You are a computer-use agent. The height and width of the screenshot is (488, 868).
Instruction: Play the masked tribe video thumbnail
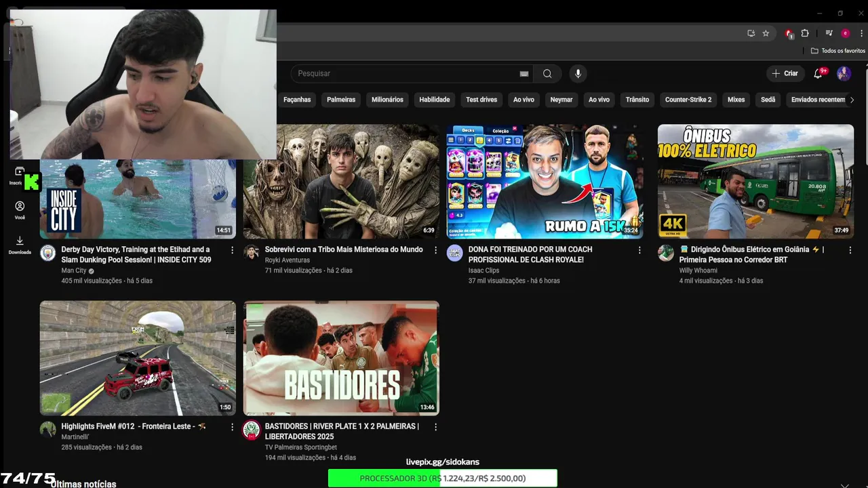(x=341, y=182)
